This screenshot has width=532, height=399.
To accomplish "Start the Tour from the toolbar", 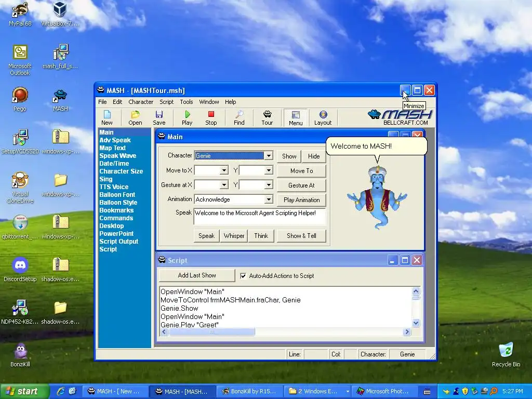I will 267,118.
